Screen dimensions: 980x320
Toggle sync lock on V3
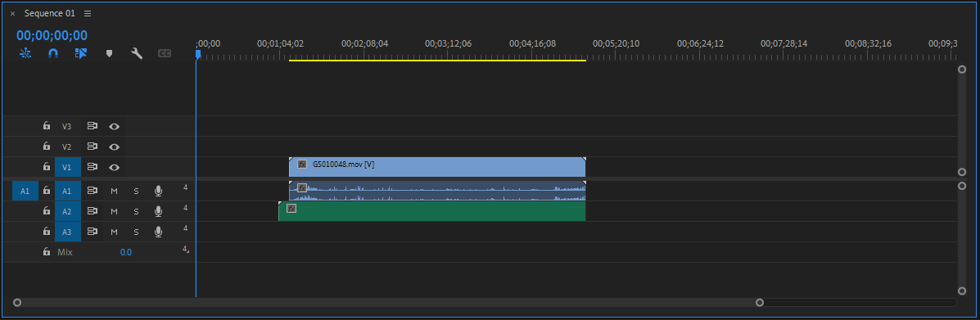(93, 126)
